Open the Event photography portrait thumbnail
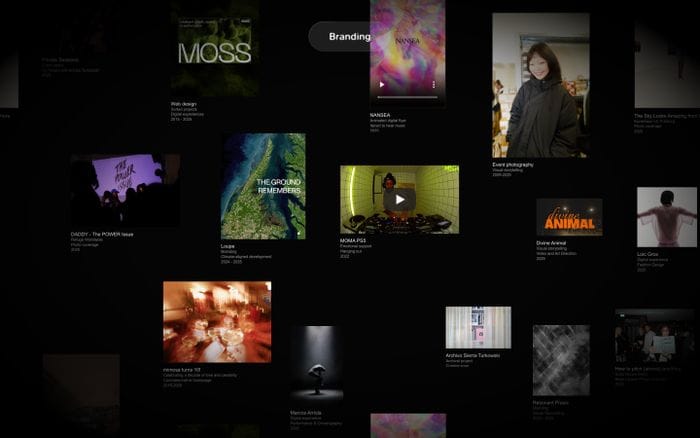The height and width of the screenshot is (438, 700). point(541,85)
